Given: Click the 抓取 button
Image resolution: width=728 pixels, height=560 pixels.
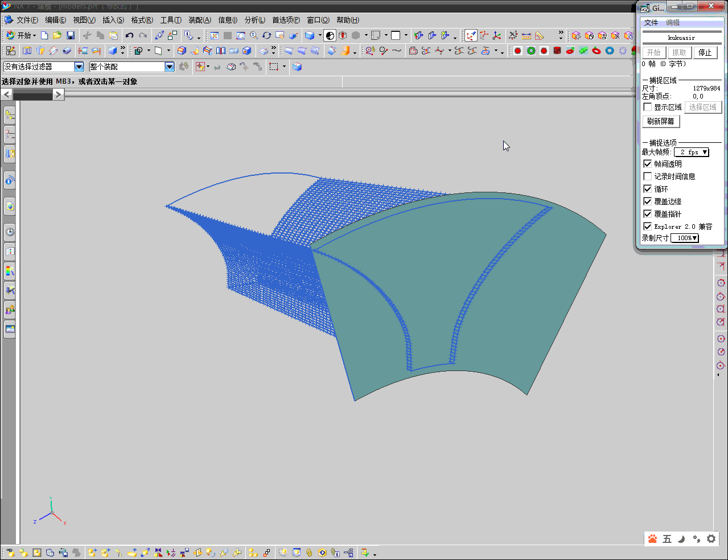Looking at the screenshot, I should click(679, 52).
